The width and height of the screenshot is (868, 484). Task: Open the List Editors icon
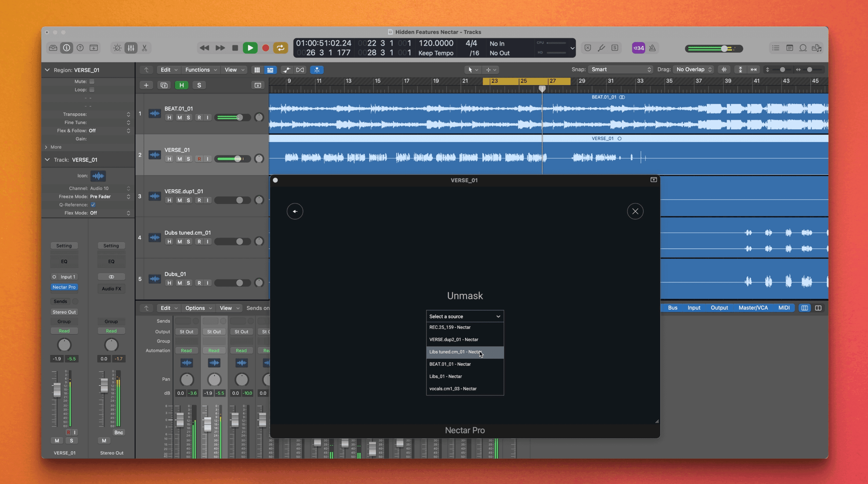pyautogui.click(x=775, y=48)
